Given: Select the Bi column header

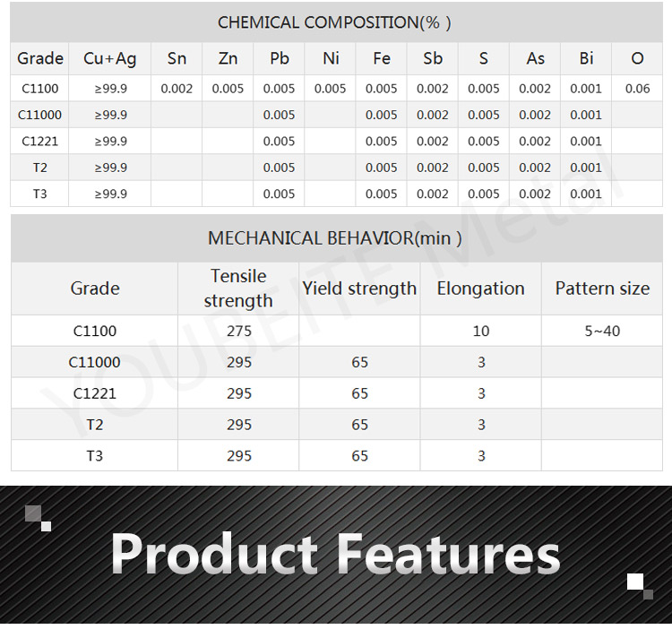Looking at the screenshot, I should click(x=586, y=58).
